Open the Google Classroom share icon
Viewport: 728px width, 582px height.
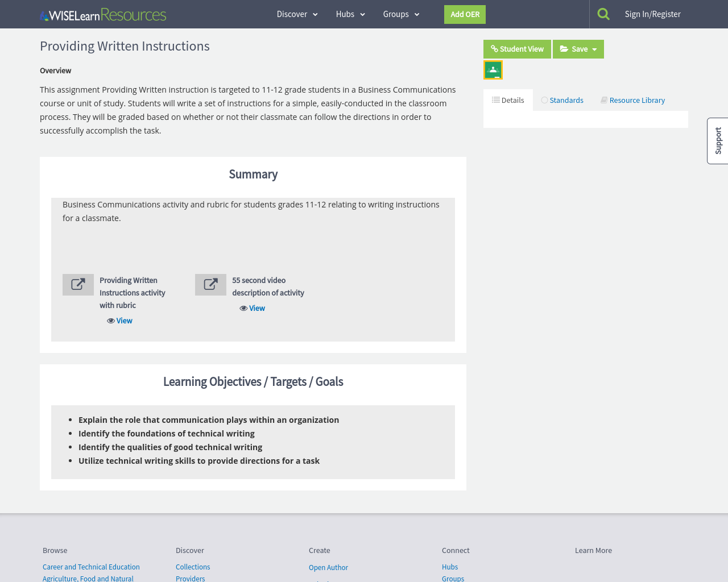(x=493, y=70)
